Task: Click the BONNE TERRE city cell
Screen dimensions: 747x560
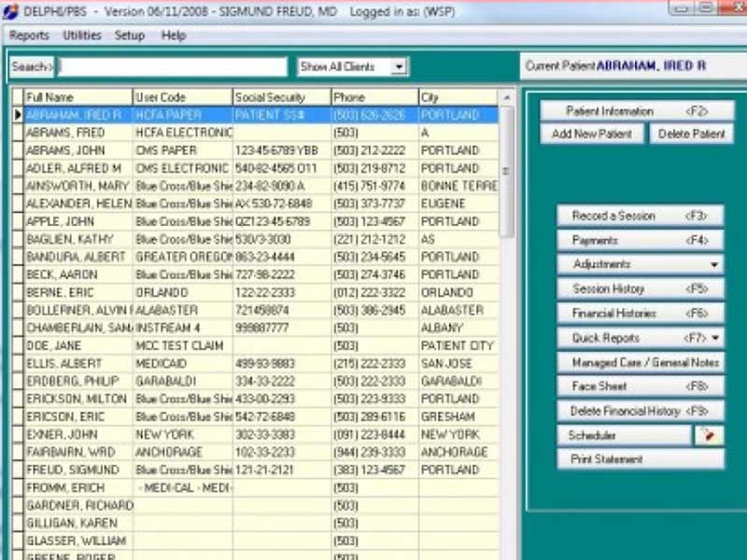Action: tap(458, 186)
